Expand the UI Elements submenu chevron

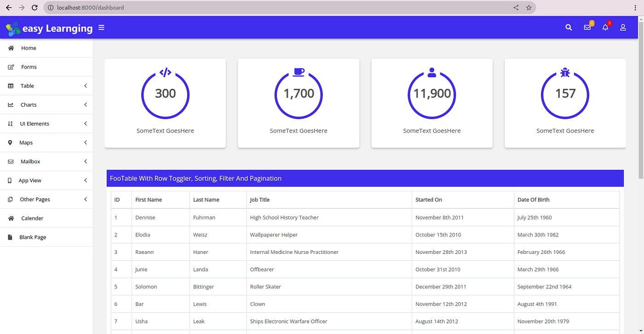point(86,124)
